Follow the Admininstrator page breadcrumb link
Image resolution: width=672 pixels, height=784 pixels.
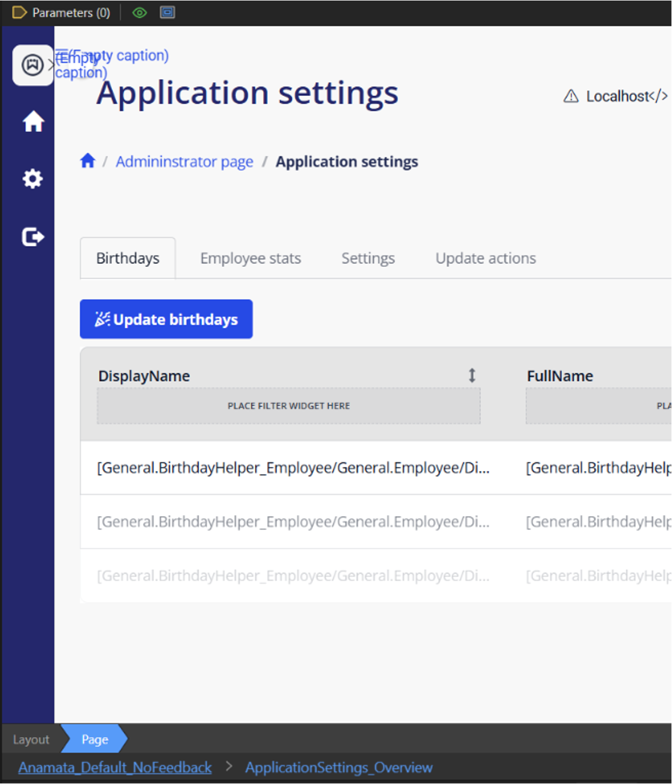pos(184,162)
